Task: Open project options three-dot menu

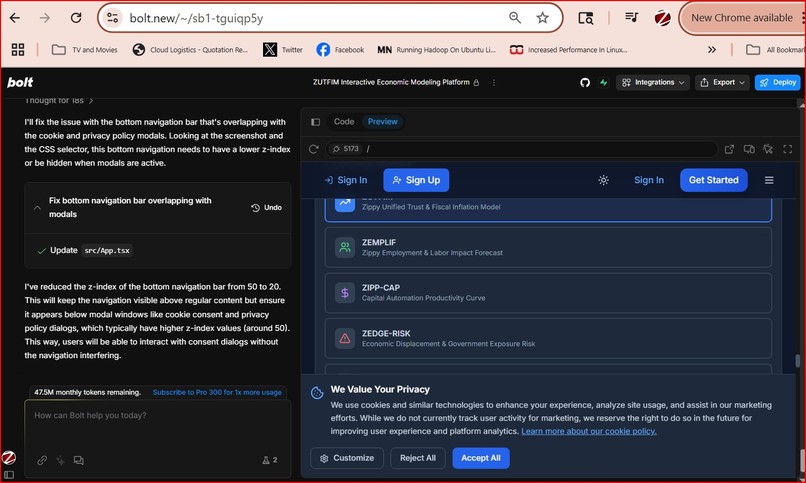Action: tap(493, 82)
